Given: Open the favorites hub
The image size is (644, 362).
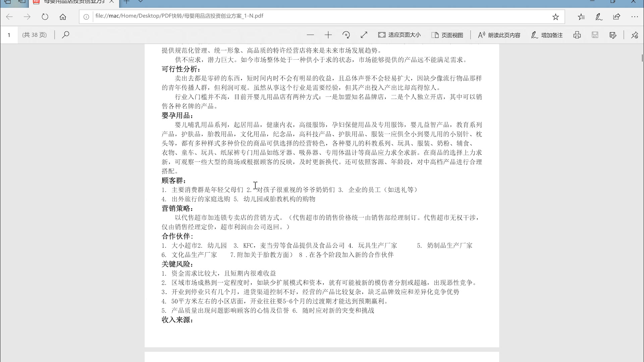Looking at the screenshot, I should tap(581, 17).
